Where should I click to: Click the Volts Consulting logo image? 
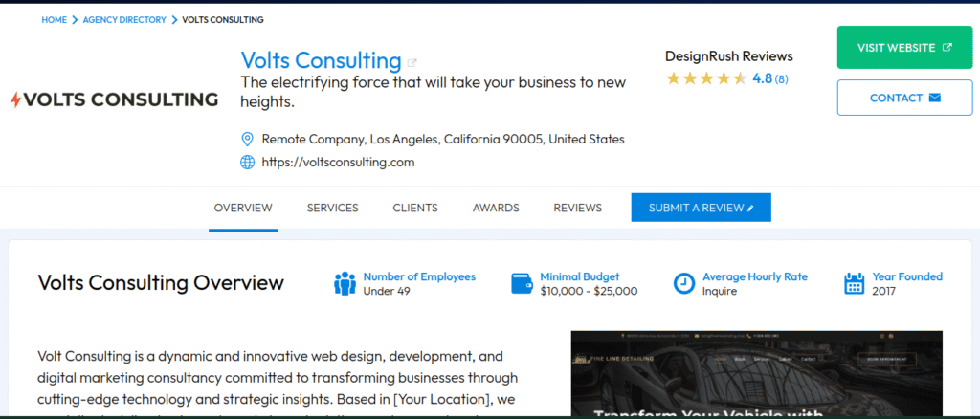point(113,99)
